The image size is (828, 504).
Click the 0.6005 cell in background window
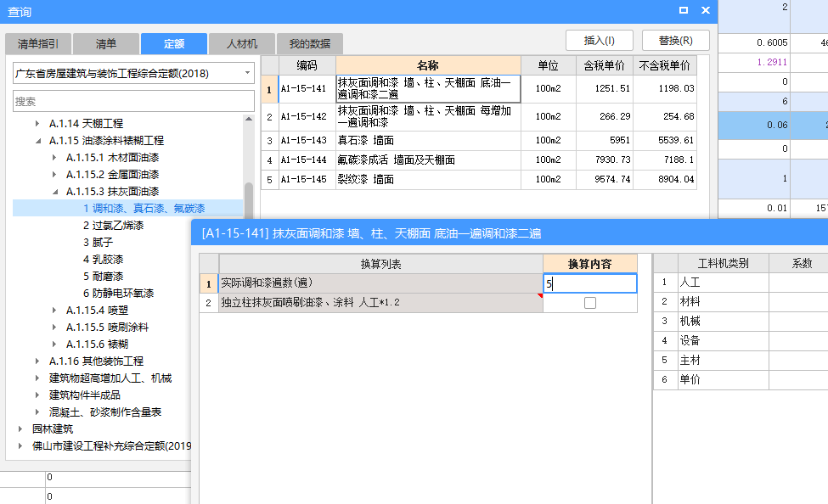point(754,42)
